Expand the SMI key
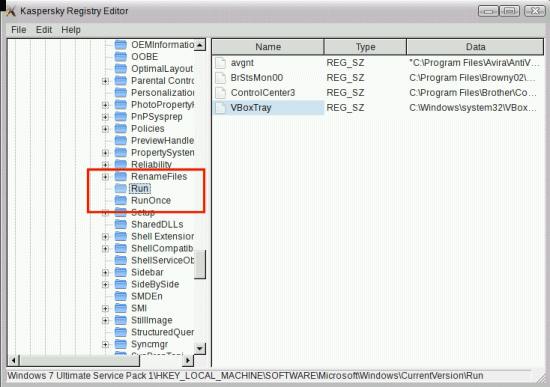This screenshot has height=387, width=550. pyautogui.click(x=105, y=308)
